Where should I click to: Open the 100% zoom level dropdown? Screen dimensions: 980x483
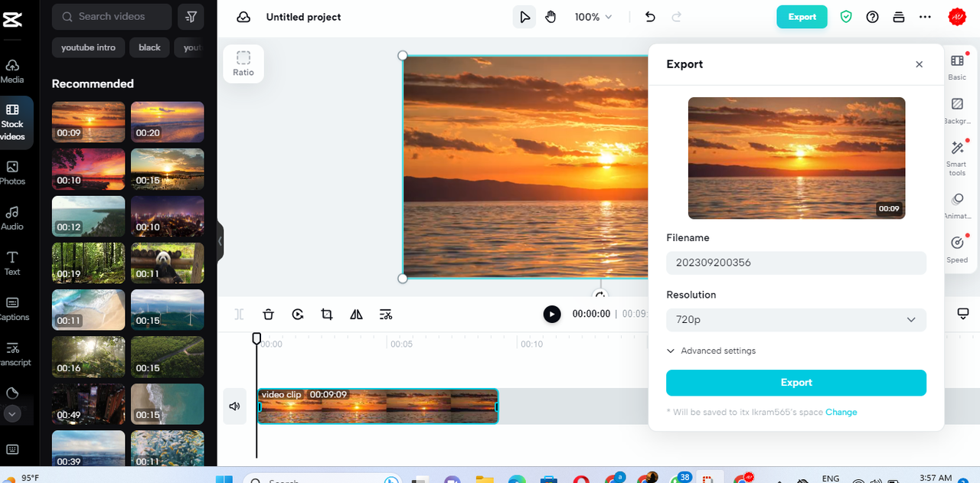coord(593,17)
